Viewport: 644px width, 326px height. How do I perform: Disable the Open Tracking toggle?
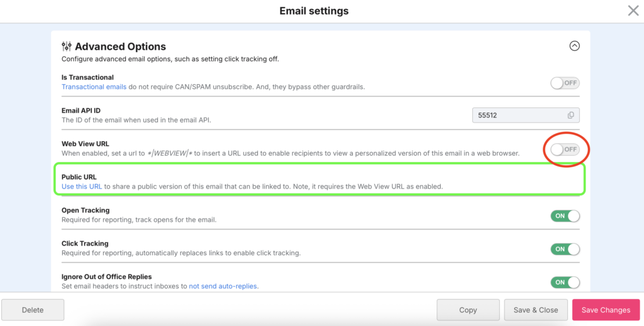[565, 215]
